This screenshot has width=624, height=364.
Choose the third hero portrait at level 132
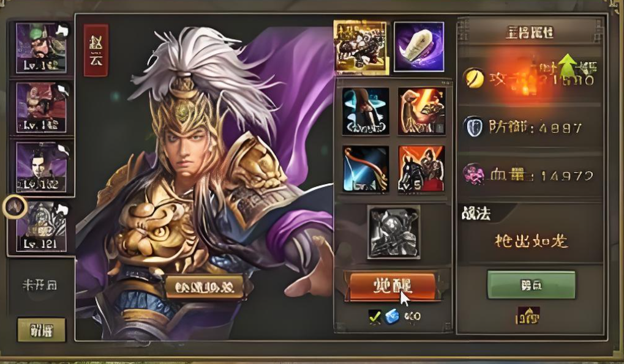(x=42, y=167)
